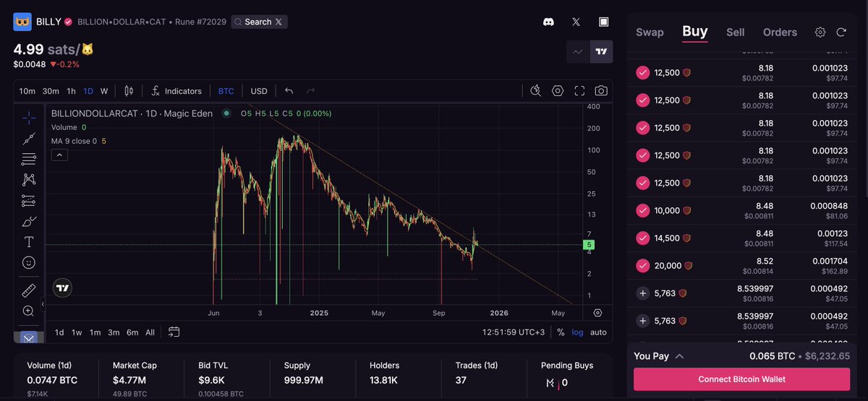Select the 1h timeframe

pos(71,91)
